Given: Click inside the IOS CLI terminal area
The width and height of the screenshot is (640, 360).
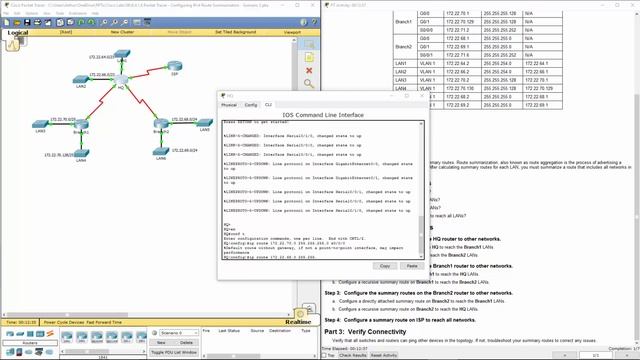Looking at the screenshot, I should pyautogui.click(x=320, y=190).
